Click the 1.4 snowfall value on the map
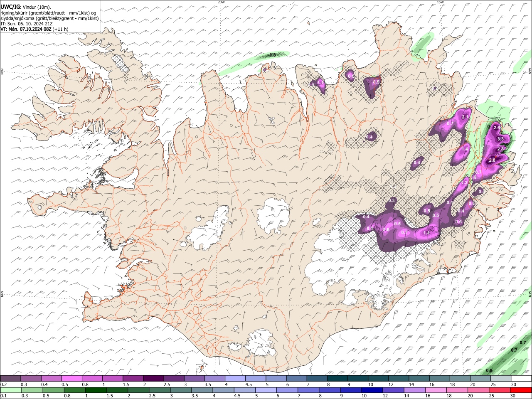Image resolution: width=532 pixels, height=399 pixels. (465, 149)
